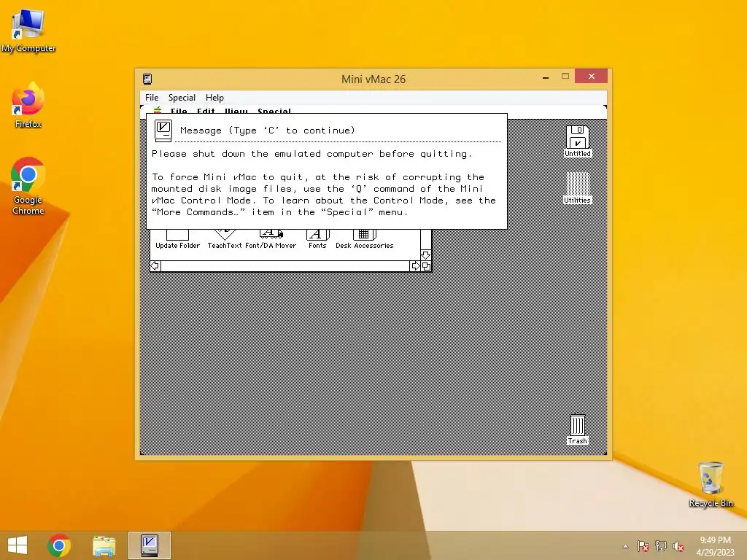Click the Mini vMac taskbar button
The height and width of the screenshot is (560, 747).
149,545
